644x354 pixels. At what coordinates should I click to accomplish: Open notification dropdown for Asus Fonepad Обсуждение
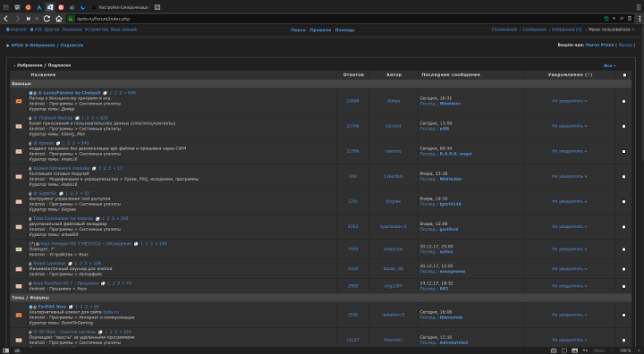tap(569, 249)
